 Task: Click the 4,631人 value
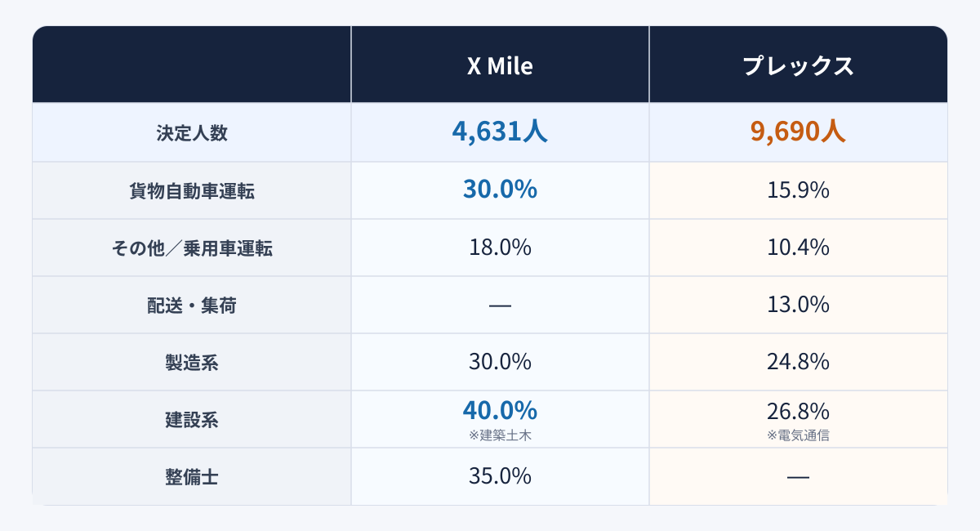(500, 132)
